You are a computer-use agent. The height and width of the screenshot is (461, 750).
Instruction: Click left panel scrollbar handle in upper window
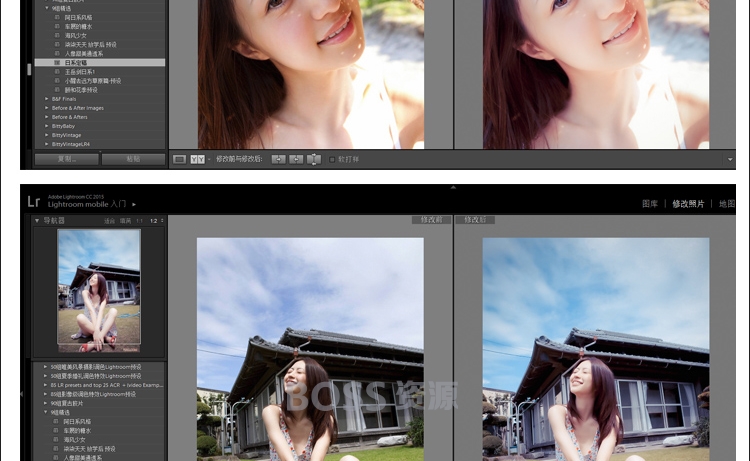pyautogui.click(x=29, y=69)
